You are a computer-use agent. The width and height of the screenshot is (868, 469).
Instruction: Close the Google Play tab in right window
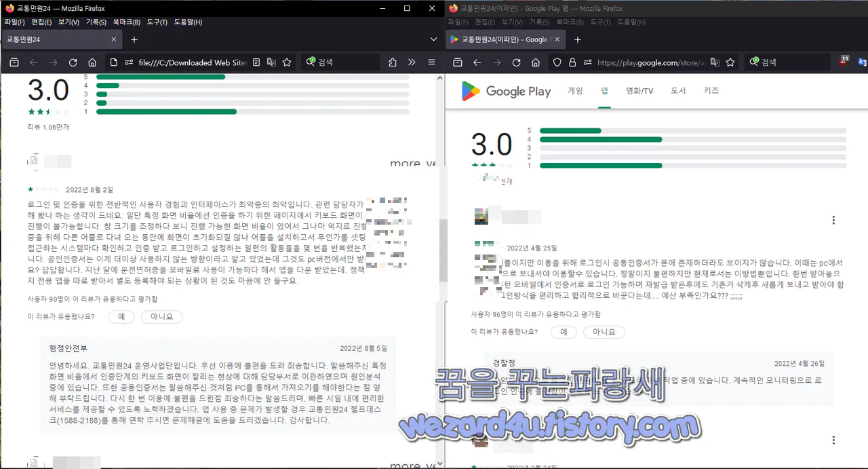pos(557,39)
